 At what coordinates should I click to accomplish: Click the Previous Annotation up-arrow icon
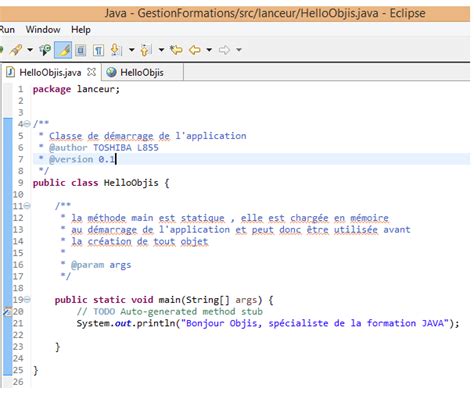tap(145, 50)
